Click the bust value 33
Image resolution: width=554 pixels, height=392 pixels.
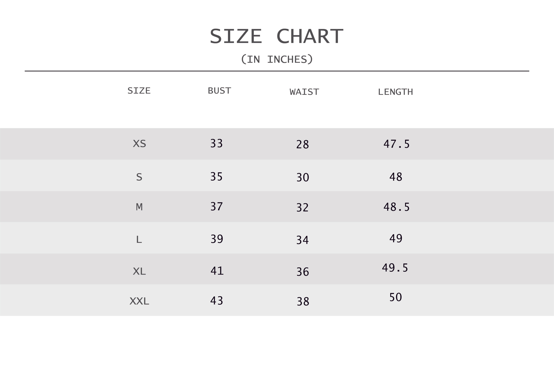click(x=216, y=143)
